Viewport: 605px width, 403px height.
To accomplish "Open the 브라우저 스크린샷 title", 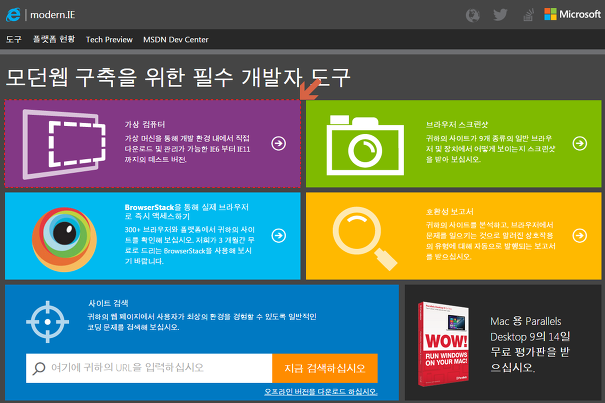I will tap(457, 124).
